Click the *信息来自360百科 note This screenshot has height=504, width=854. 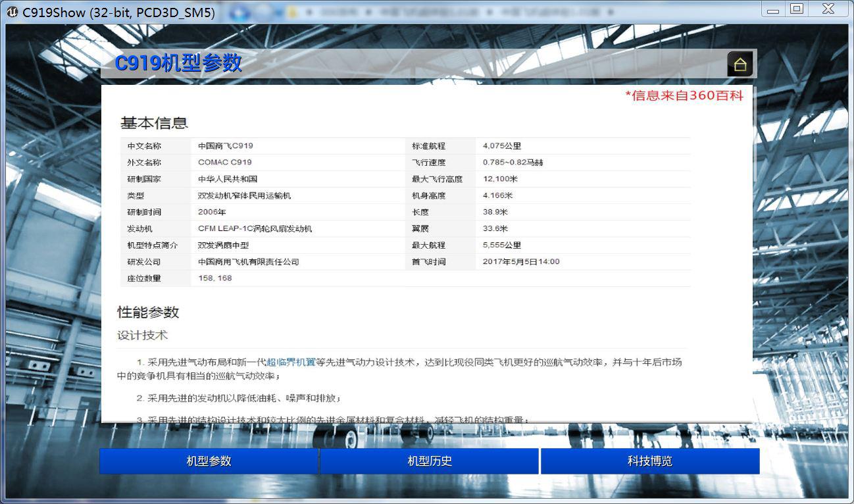(684, 96)
